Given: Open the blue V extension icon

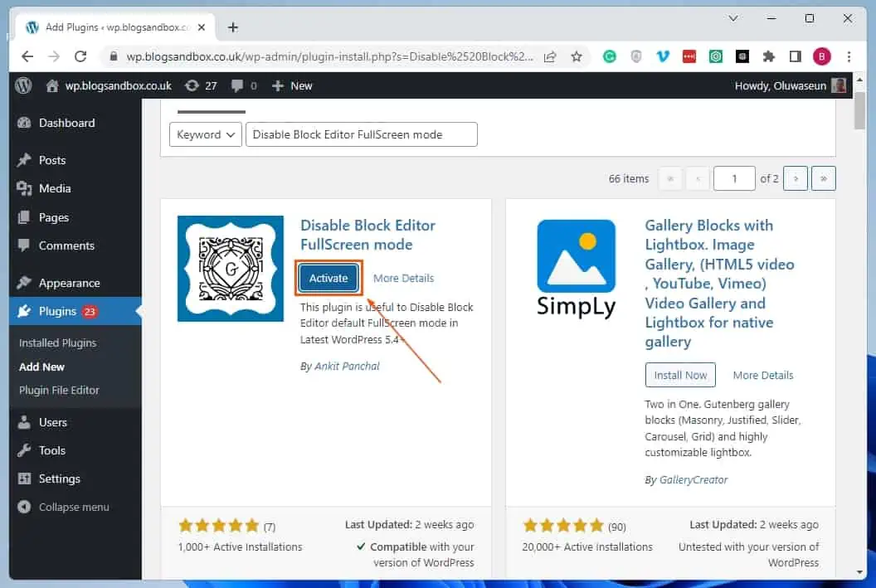Looking at the screenshot, I should point(663,56).
